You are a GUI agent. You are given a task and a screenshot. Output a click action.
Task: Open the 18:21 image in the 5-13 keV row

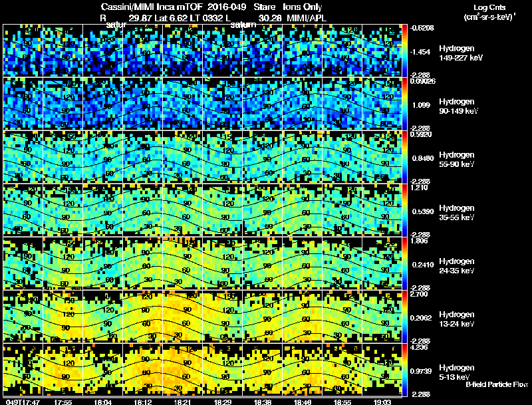(x=182, y=370)
